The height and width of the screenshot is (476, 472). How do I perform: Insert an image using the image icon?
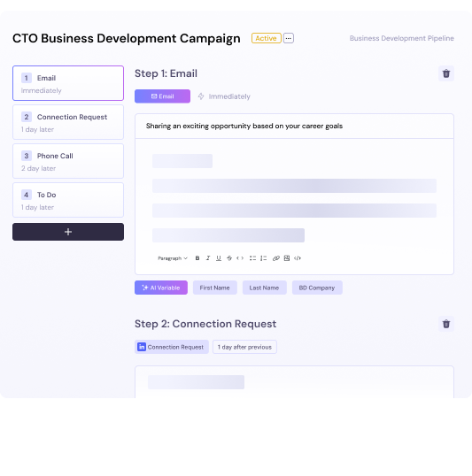pyautogui.click(x=287, y=258)
